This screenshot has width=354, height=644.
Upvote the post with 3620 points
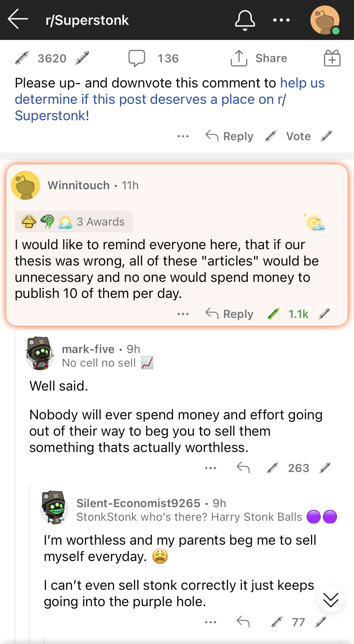point(22,58)
